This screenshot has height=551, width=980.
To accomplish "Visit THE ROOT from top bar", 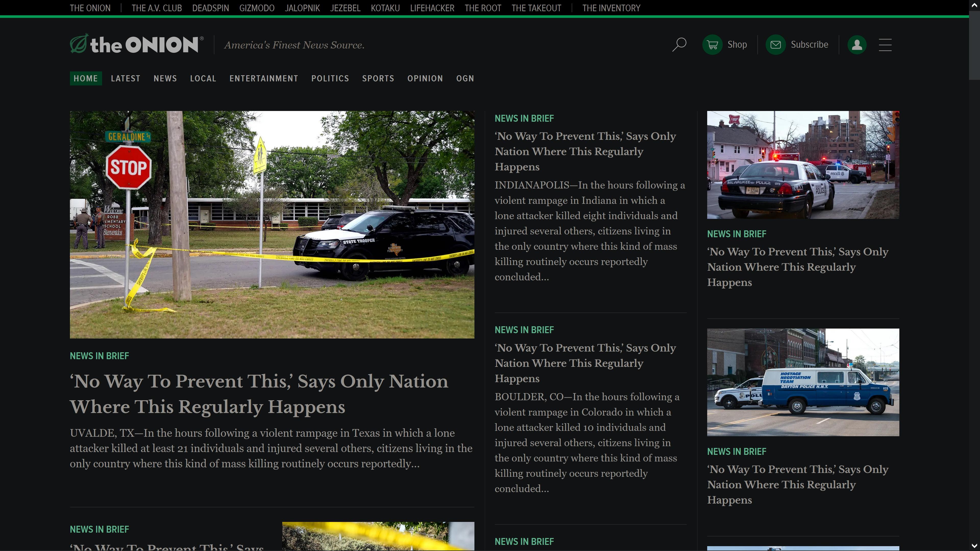I will click(x=483, y=8).
